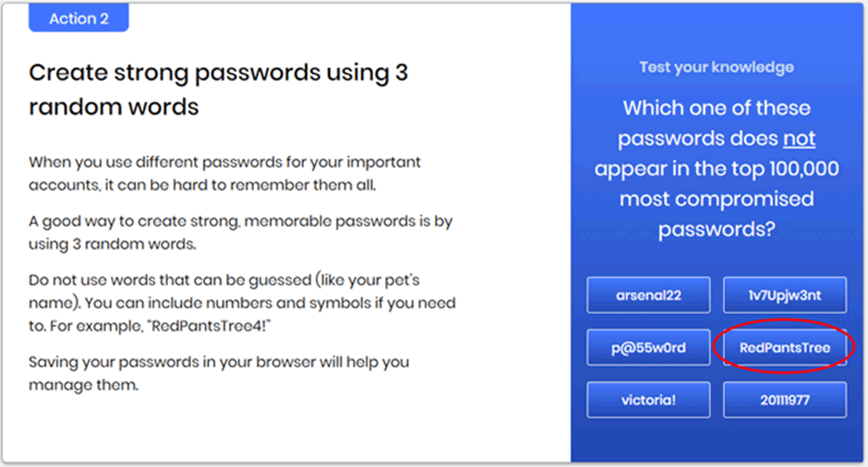Click the 'Which one of these' question line
The width and height of the screenshot is (868, 467).
717,108
